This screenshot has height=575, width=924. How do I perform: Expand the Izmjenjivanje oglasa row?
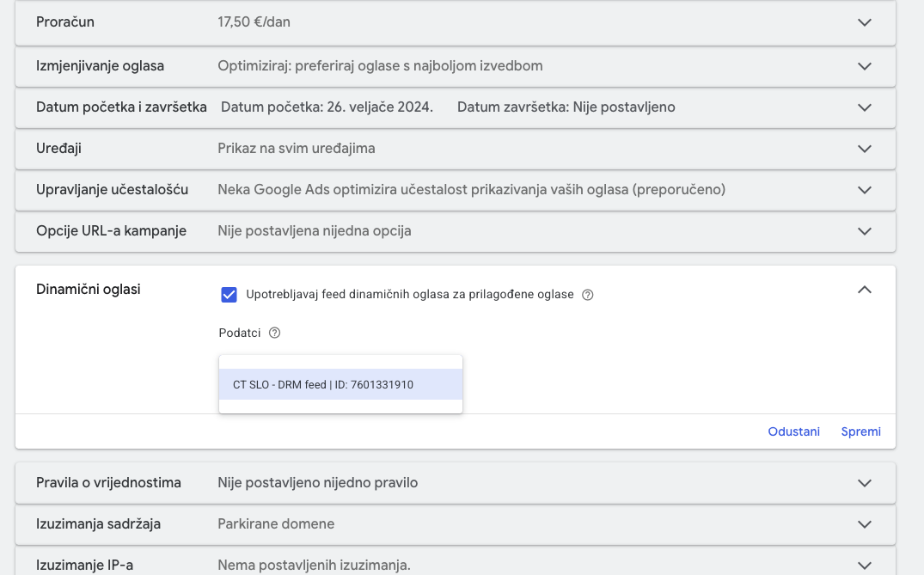click(865, 65)
